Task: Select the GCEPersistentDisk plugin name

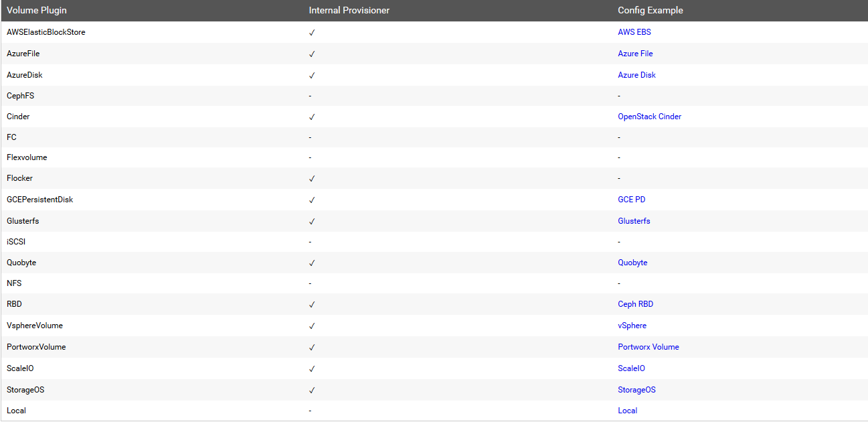Action: click(x=40, y=200)
